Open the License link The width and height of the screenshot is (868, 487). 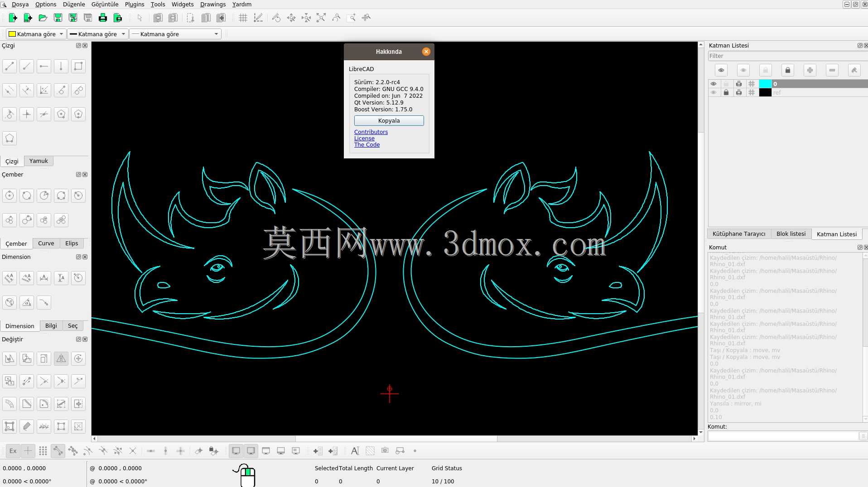click(364, 138)
